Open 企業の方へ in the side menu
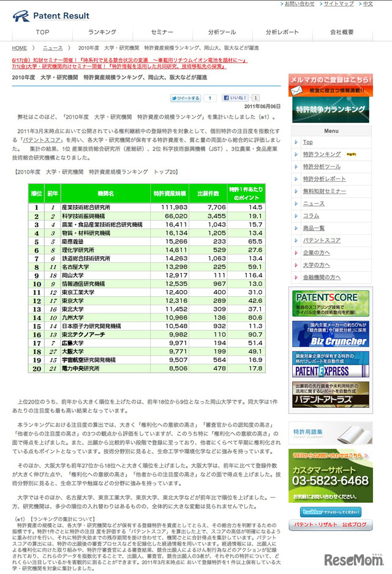Screen dimensions: 392x574 coord(316,253)
